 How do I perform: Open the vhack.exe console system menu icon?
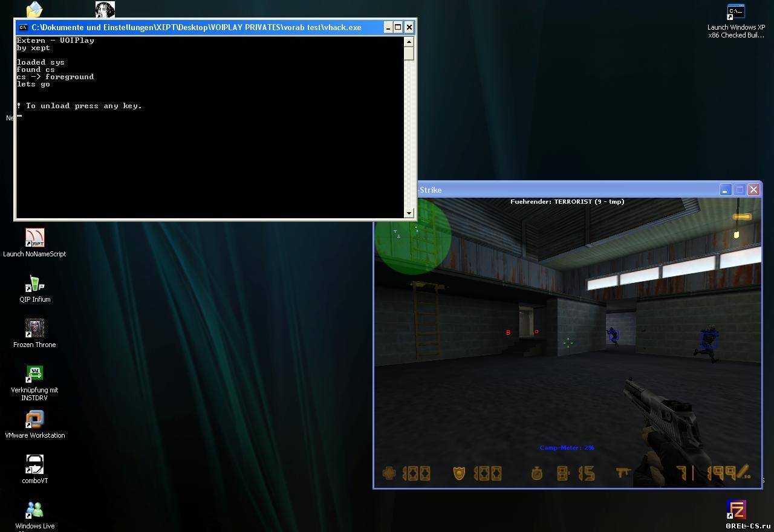pos(23,27)
